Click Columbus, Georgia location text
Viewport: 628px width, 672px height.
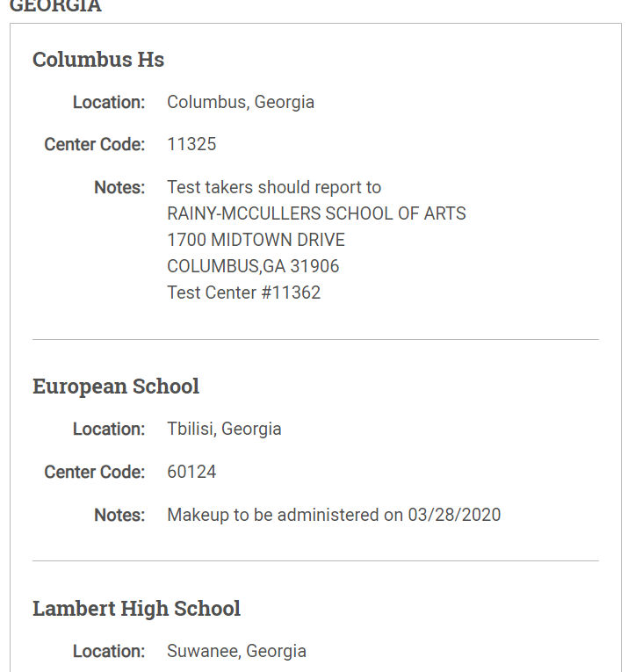tap(241, 103)
